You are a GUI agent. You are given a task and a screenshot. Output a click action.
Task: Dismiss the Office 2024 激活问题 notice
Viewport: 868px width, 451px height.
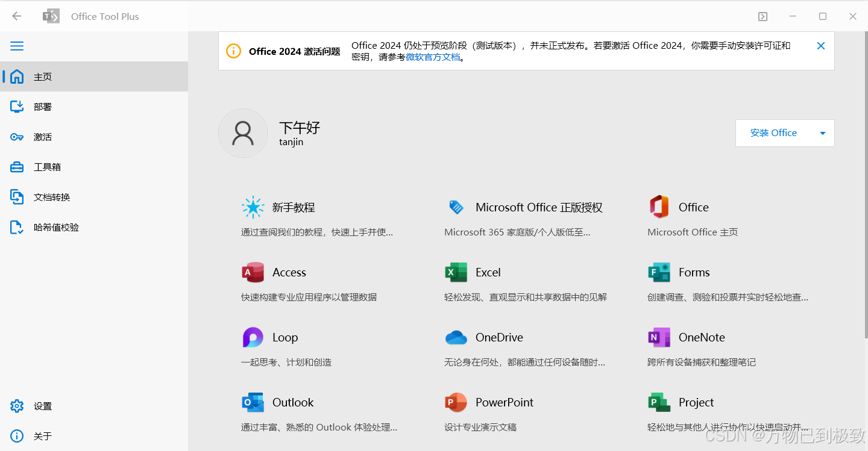(820, 46)
